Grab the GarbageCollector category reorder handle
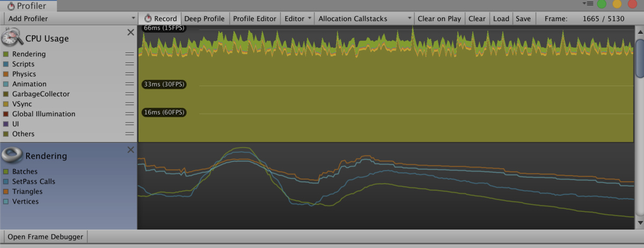This screenshot has height=248, width=644. point(129,94)
